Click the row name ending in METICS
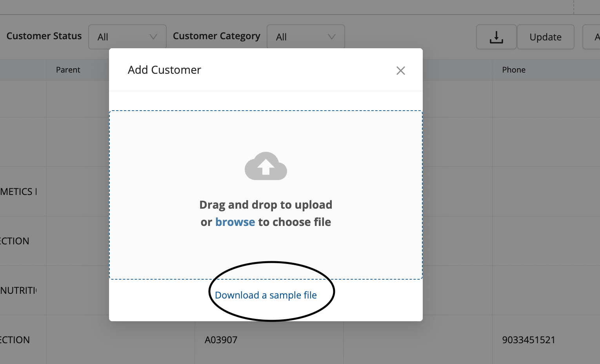This screenshot has width=600, height=364. [18, 192]
